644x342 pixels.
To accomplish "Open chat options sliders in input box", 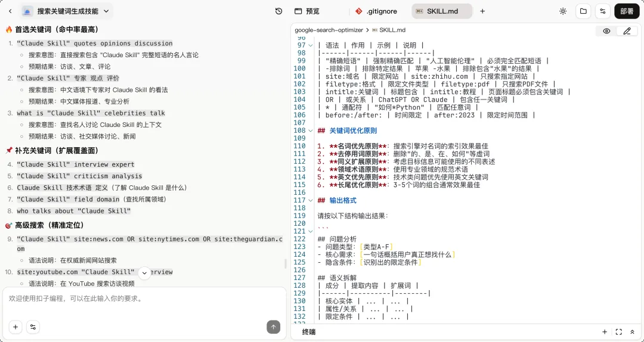I will pos(33,327).
